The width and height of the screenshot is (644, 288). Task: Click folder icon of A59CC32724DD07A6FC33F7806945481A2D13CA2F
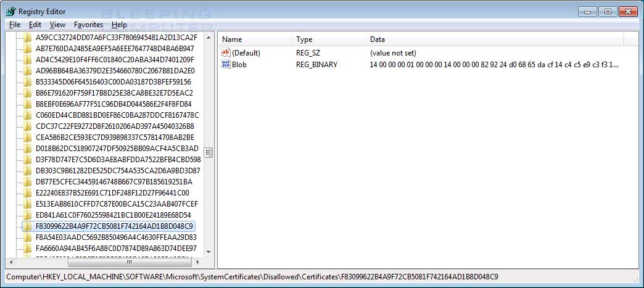pos(28,38)
